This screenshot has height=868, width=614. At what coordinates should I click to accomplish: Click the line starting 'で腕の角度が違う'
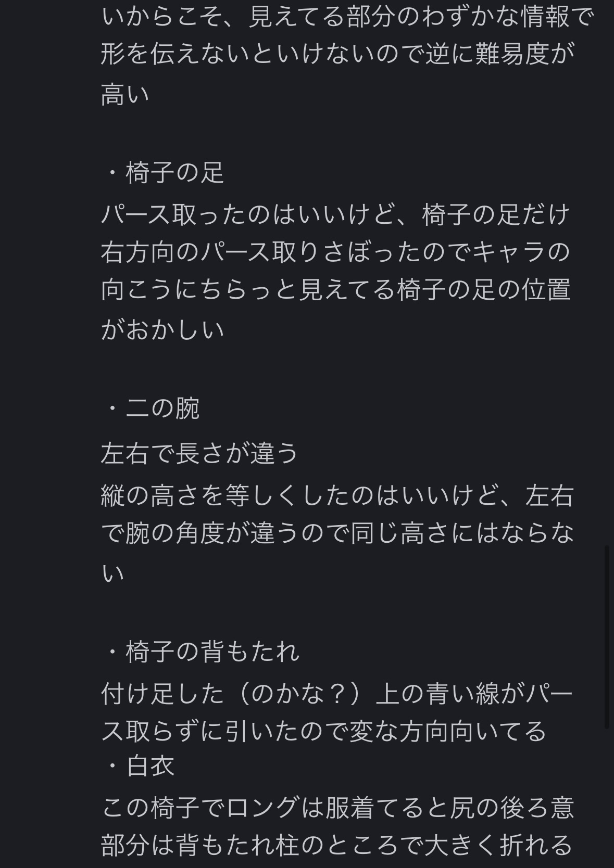pyautogui.click(x=337, y=533)
